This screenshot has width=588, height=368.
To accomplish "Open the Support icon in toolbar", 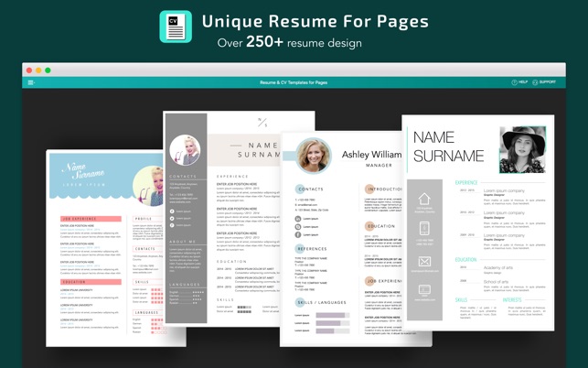I will click(x=535, y=82).
